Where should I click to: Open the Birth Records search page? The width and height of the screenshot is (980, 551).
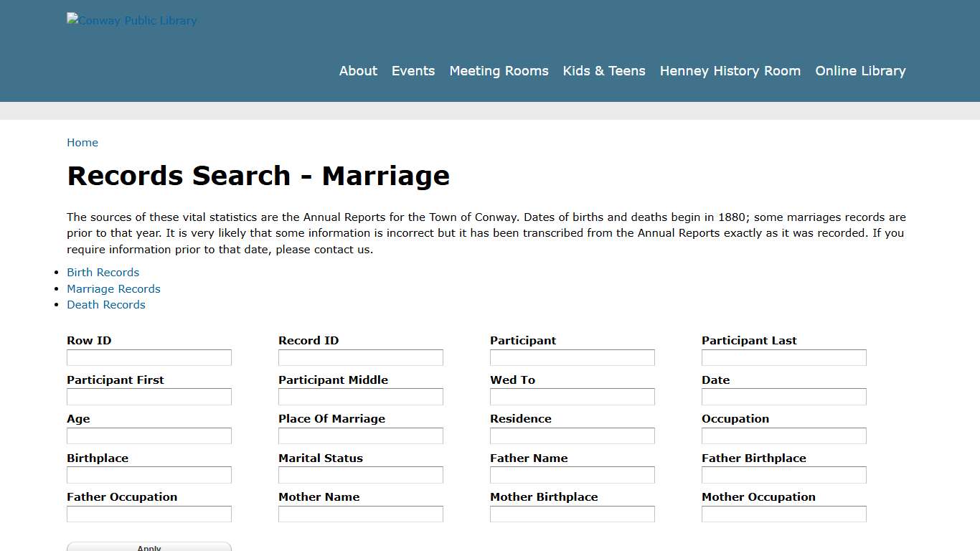(x=103, y=272)
